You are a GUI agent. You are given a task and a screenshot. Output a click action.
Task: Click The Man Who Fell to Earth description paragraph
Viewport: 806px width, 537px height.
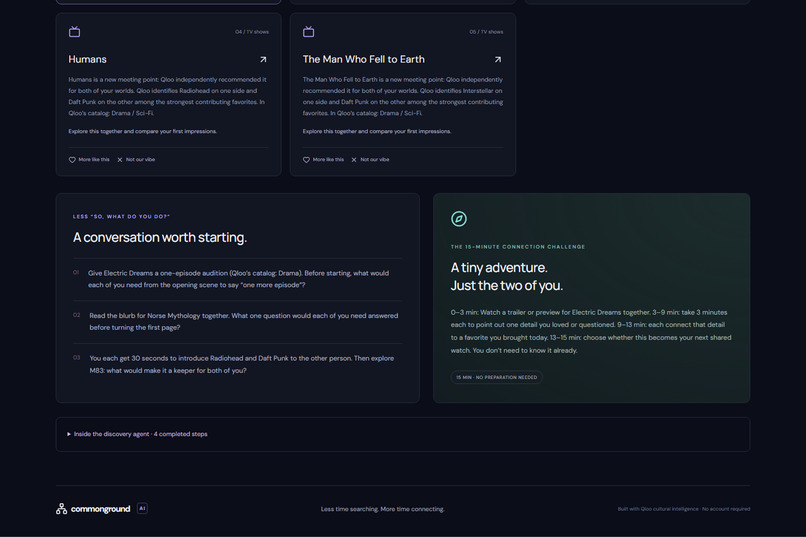point(402,97)
